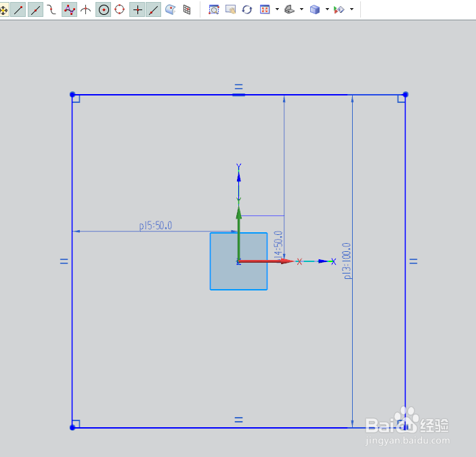Toggle the Quadrant Point snap
The height and width of the screenshot is (457, 476).
click(x=120, y=9)
